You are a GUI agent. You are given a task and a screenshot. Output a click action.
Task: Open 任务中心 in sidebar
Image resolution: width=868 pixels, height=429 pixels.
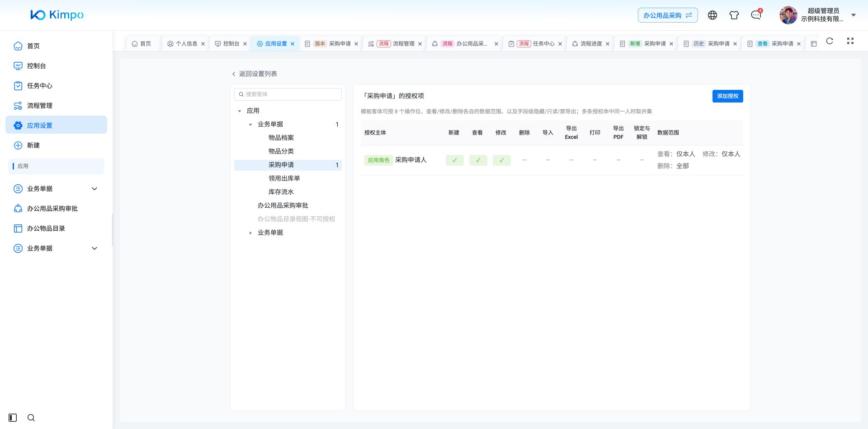click(56, 86)
